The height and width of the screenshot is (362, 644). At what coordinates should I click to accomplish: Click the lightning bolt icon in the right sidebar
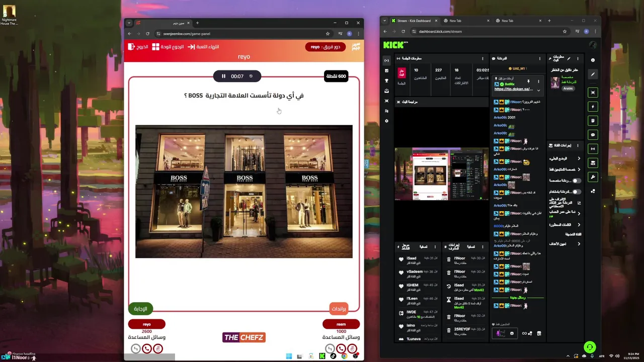tap(593, 107)
